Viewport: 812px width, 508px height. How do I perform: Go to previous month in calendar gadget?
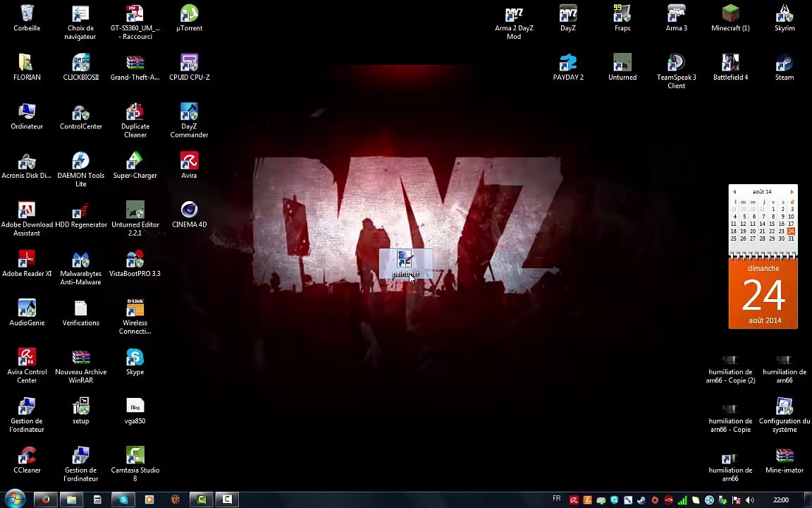(x=734, y=192)
